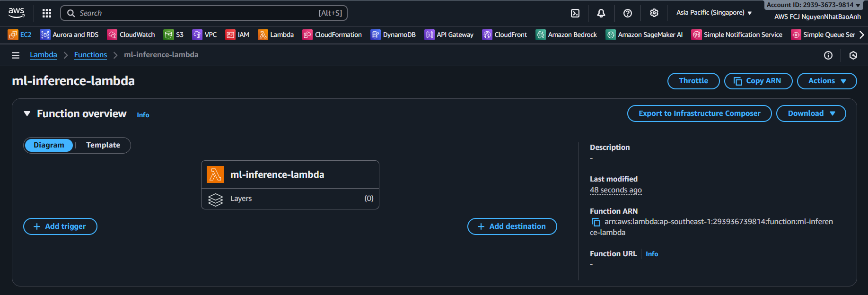Viewport: 868px width, 295px height.
Task: Open API Gateway shortcut
Action: [449, 35]
